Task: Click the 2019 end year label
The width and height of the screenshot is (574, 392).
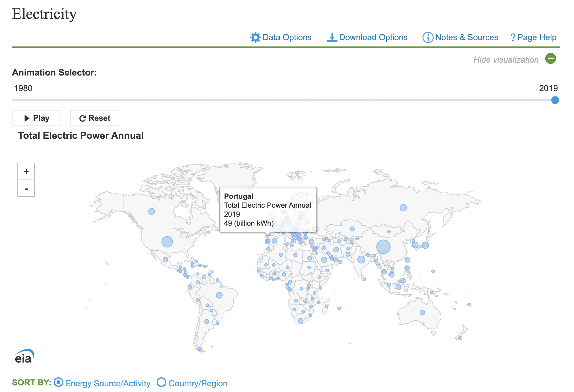Action: pos(548,88)
